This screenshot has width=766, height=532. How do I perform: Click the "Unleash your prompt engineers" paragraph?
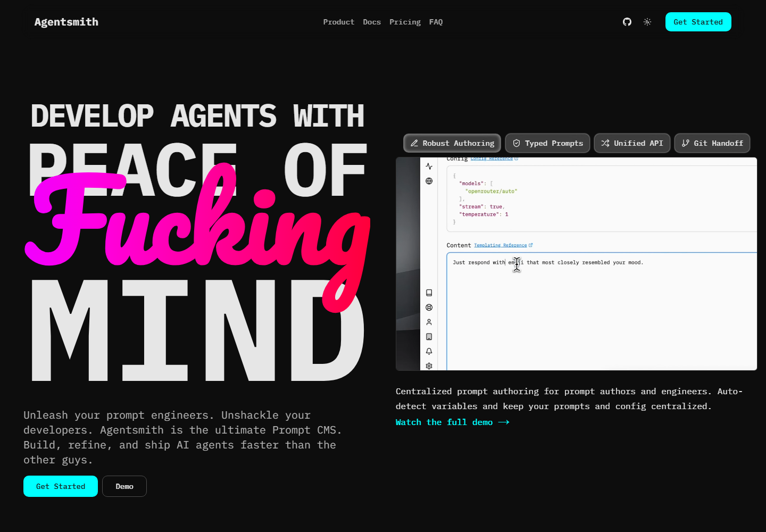(182, 437)
